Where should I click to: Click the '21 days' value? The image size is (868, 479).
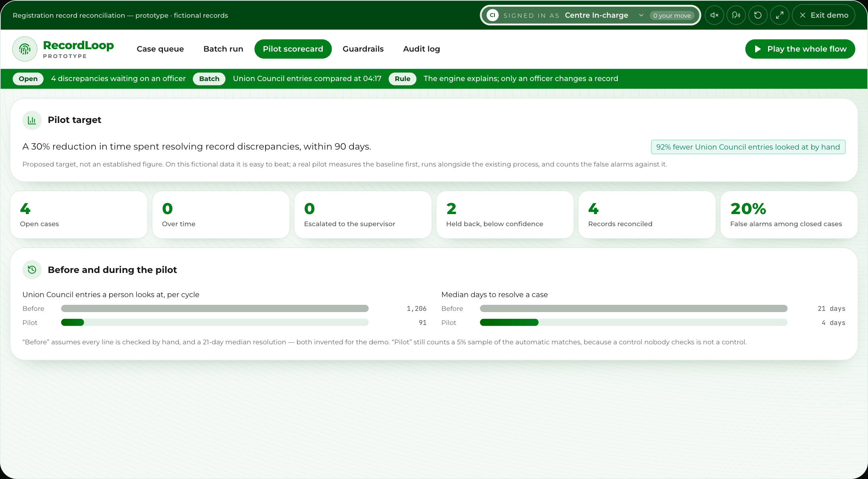coord(831,308)
